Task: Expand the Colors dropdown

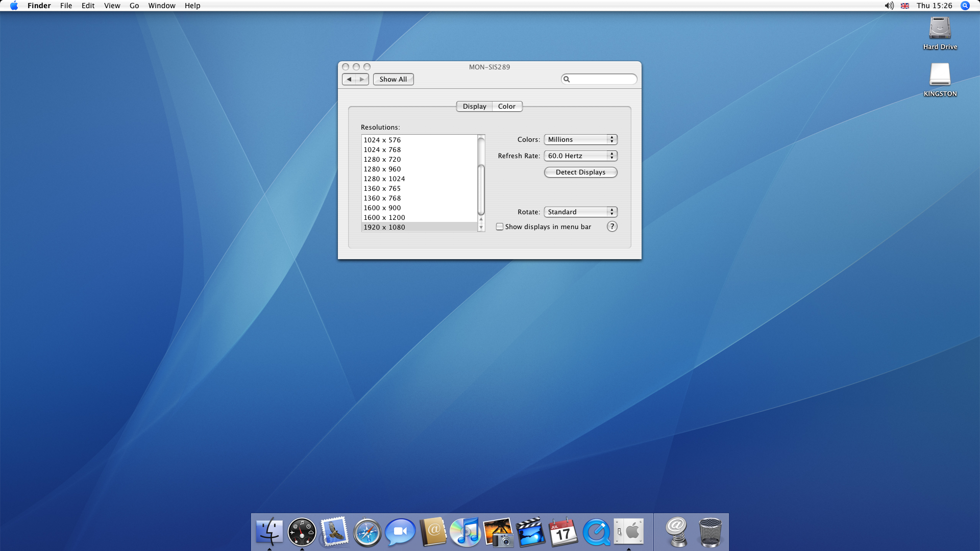Action: point(580,139)
